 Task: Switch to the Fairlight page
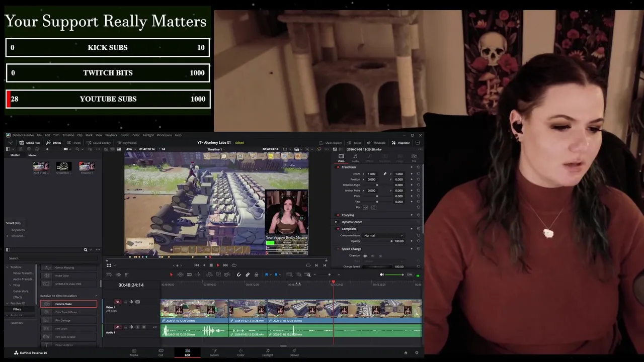click(268, 352)
